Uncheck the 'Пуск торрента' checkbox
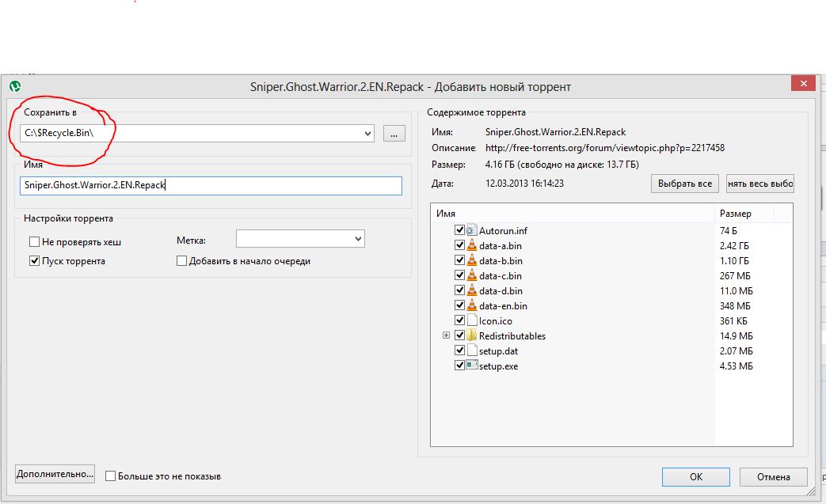The width and height of the screenshot is (826, 504). (x=34, y=261)
